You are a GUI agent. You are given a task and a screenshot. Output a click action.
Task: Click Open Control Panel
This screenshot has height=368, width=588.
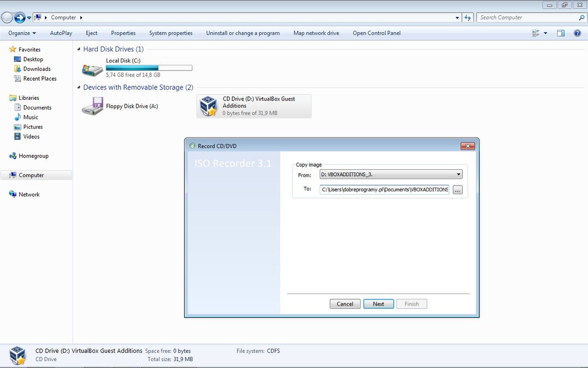point(377,33)
